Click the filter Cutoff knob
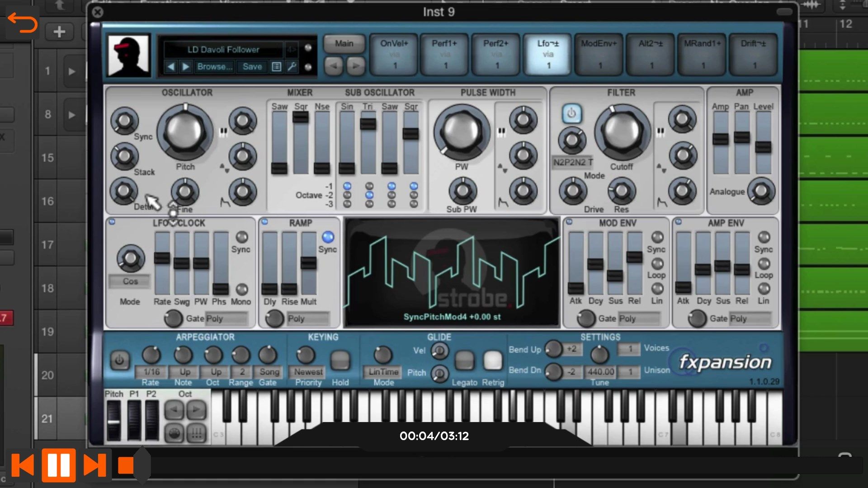 pos(622,131)
